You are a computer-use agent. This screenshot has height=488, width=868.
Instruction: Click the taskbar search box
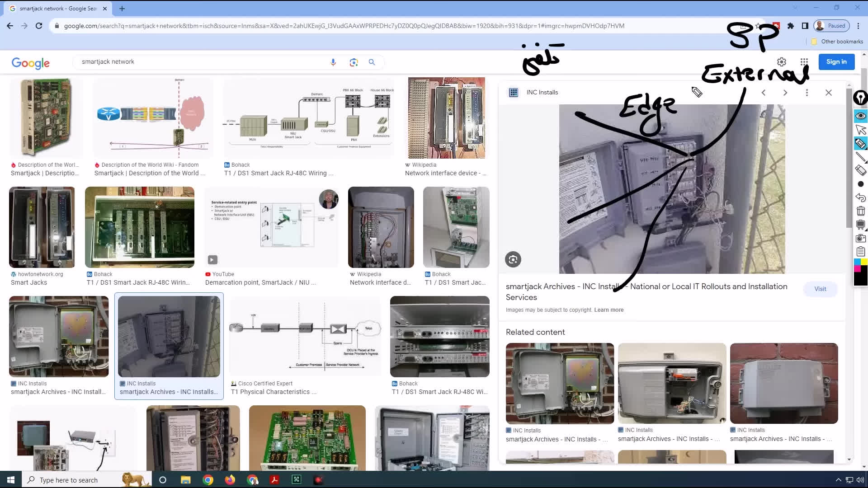(86, 480)
